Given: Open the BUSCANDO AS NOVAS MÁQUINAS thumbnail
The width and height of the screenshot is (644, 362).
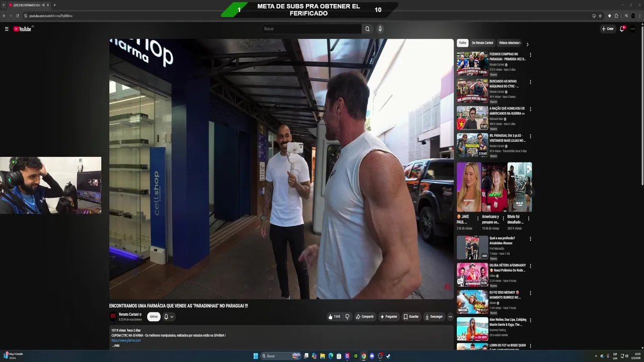Looking at the screenshot, I should pos(472,90).
